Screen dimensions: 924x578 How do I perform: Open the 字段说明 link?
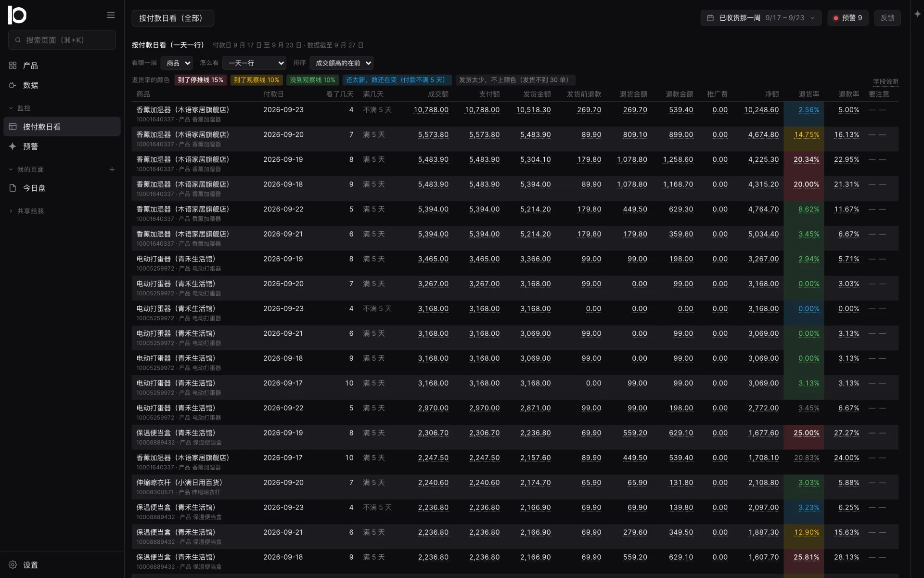click(885, 82)
